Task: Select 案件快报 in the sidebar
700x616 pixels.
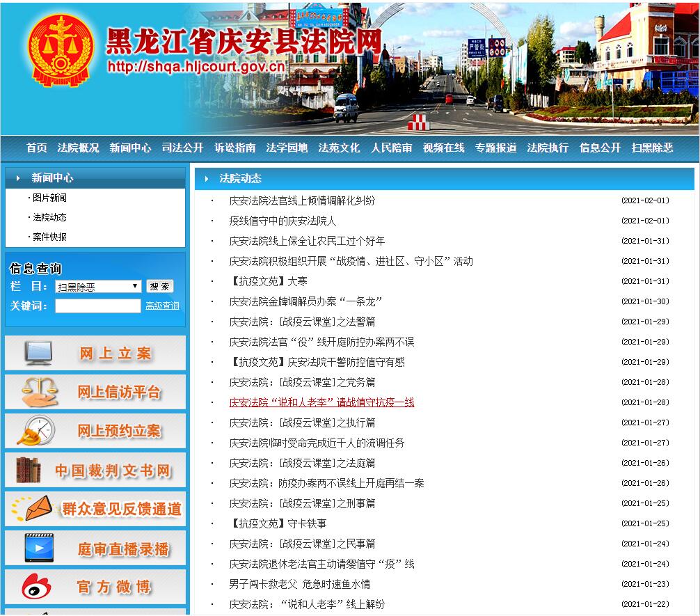Action: pyautogui.click(x=49, y=237)
